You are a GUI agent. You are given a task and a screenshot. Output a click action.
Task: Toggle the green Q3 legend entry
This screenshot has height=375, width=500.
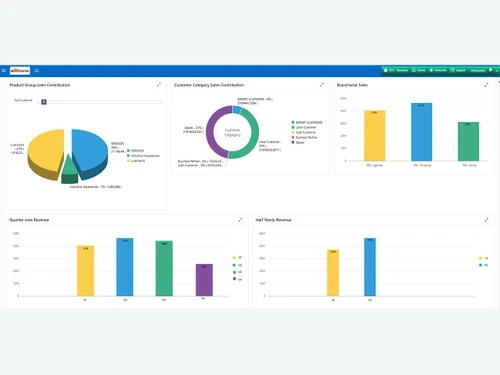(237, 272)
